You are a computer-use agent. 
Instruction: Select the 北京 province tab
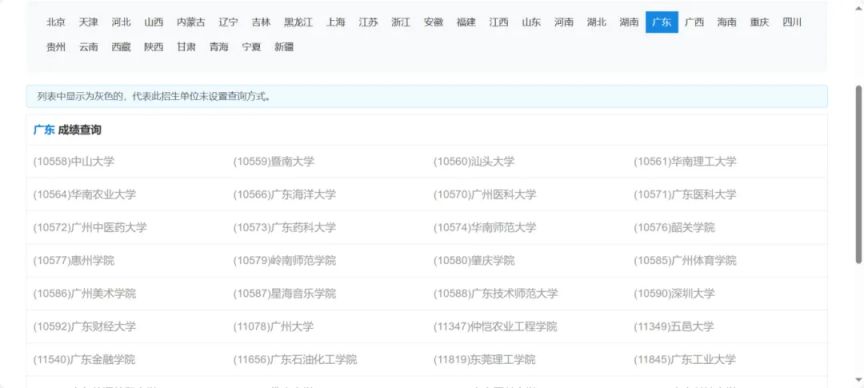click(56, 22)
